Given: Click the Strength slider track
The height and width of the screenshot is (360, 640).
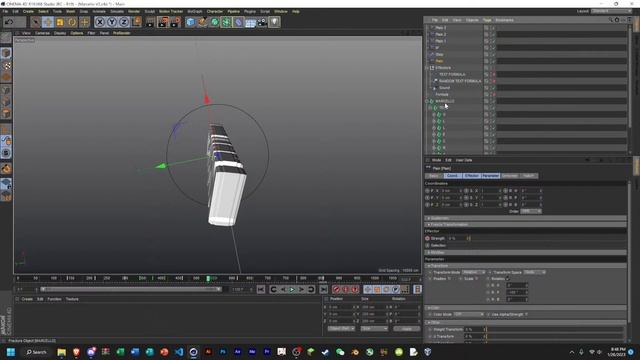Looking at the screenshot, I should [547, 238].
